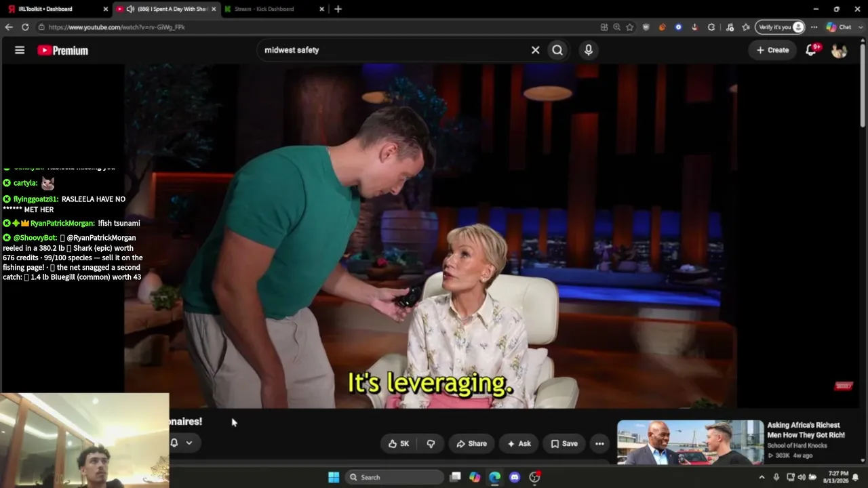This screenshot has width=868, height=488.
Task: View site information lock icon
Action: tap(41, 27)
